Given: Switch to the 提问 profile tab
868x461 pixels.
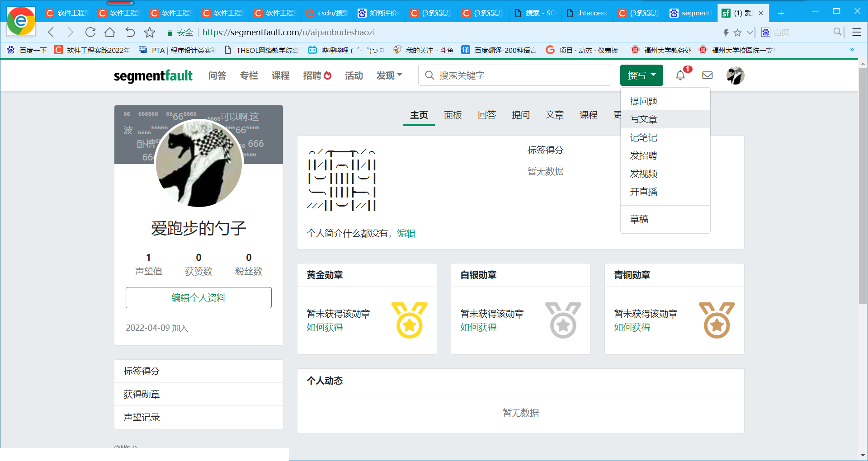Looking at the screenshot, I should point(521,115).
